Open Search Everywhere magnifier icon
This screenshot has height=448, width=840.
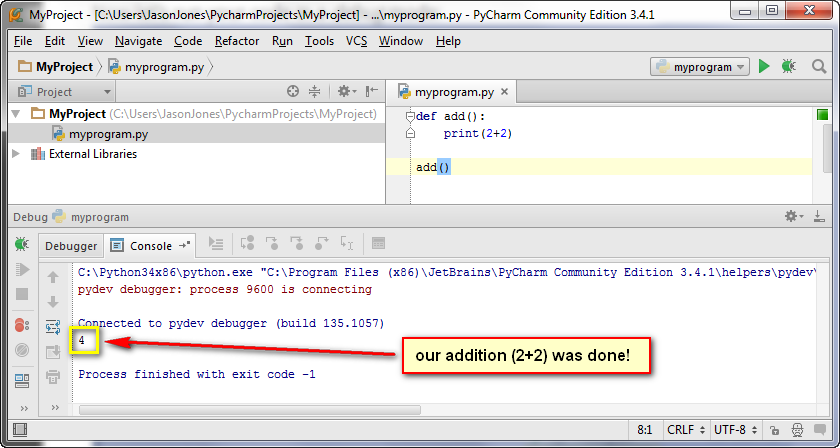click(x=819, y=66)
